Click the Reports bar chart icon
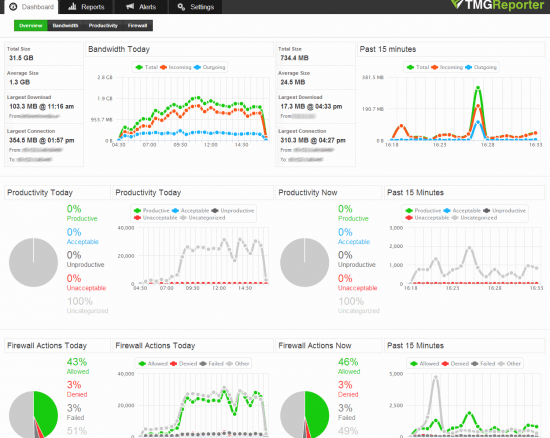Screen dimensions: 550x438 [72, 6]
